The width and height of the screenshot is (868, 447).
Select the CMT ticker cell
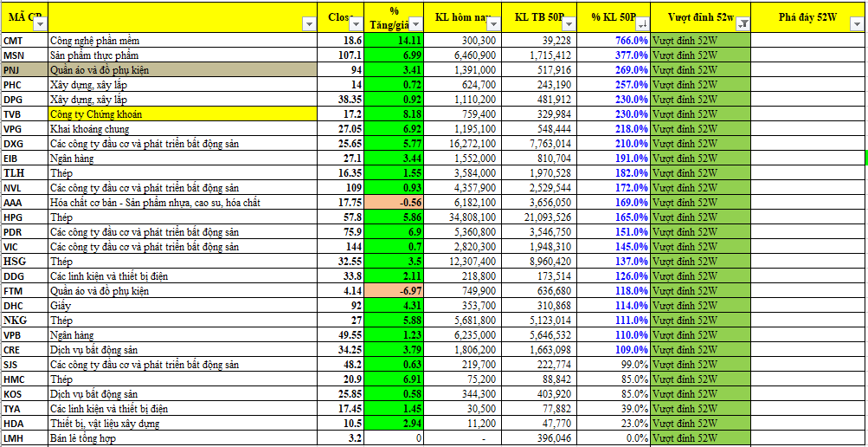23,41
